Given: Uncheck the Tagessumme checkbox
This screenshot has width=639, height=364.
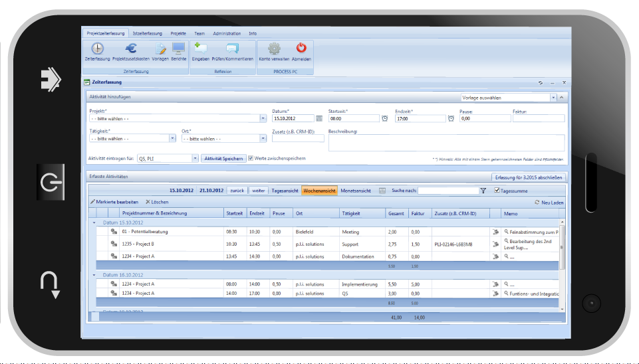Looking at the screenshot, I should point(497,191).
